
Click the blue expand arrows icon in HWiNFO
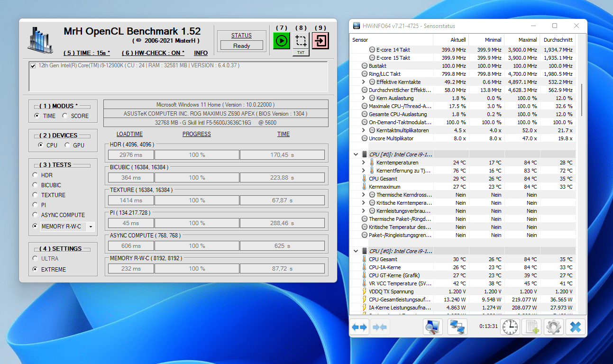360,327
